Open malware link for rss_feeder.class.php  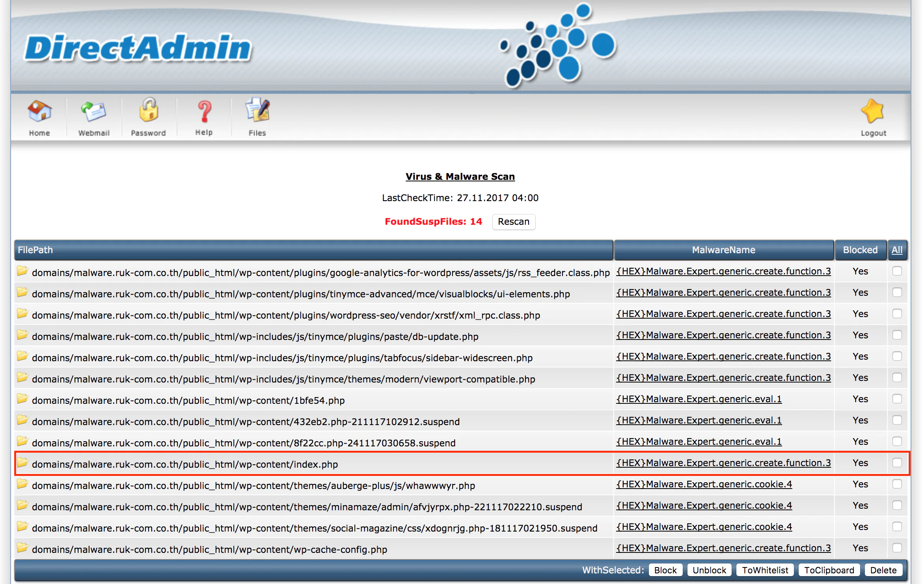(723, 271)
